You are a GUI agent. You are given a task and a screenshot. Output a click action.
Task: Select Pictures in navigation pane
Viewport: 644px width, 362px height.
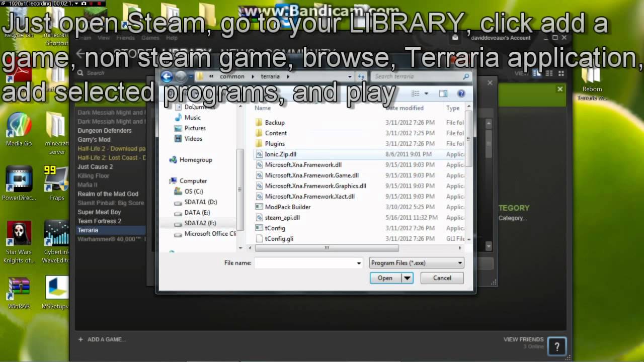coord(195,128)
